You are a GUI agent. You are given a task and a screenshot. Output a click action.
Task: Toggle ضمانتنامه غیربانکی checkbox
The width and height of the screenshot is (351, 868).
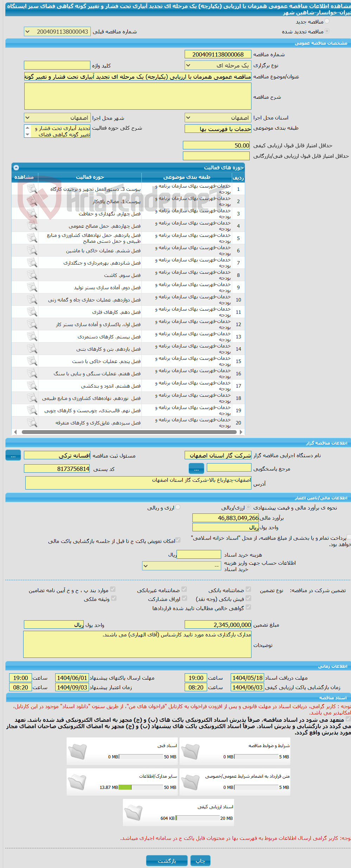184,589
